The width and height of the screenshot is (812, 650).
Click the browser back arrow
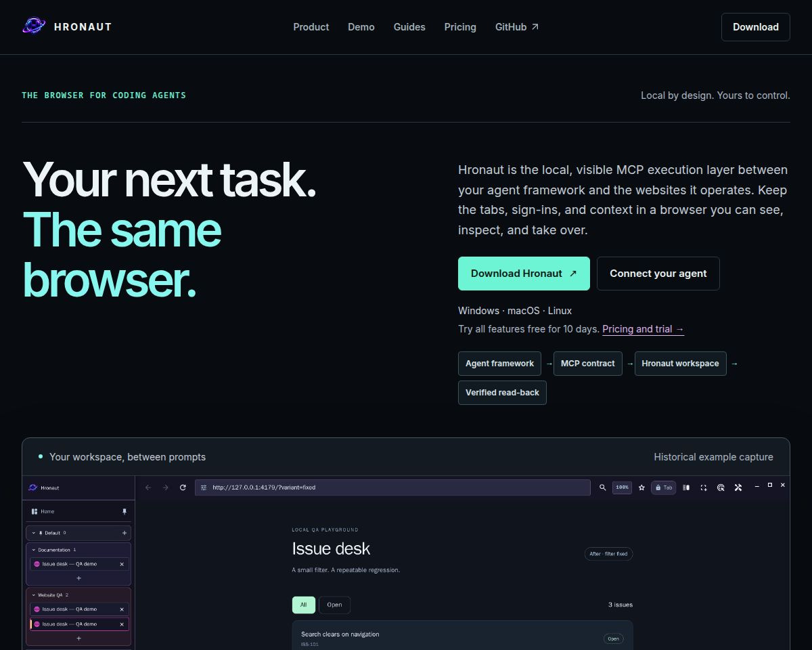[x=148, y=487]
